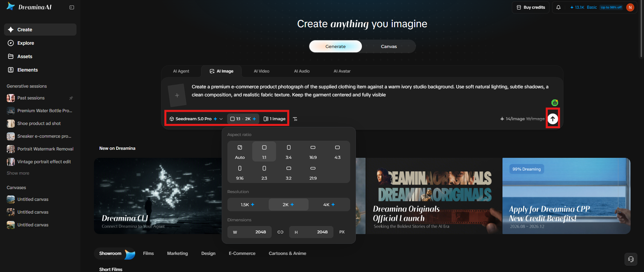Expand Show more generative sessions
This screenshot has height=272, width=644.
(18, 173)
